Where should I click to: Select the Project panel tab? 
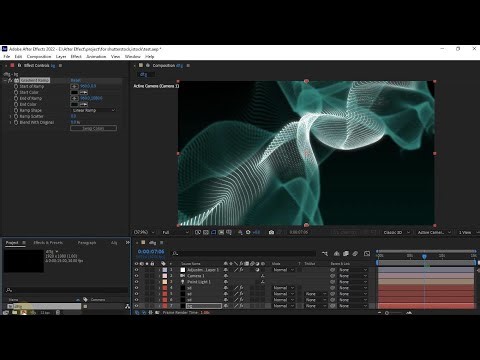(12, 243)
